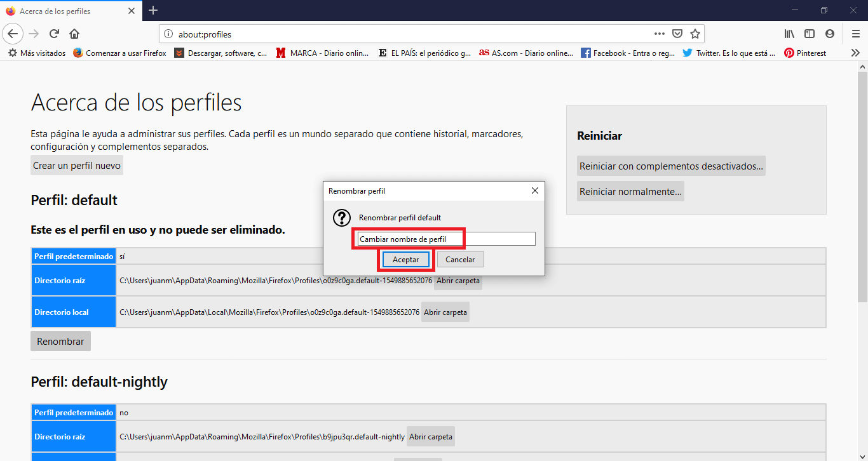This screenshot has height=461, width=868.
Task: Click the Perfil: default-nightly heading
Action: click(x=99, y=382)
